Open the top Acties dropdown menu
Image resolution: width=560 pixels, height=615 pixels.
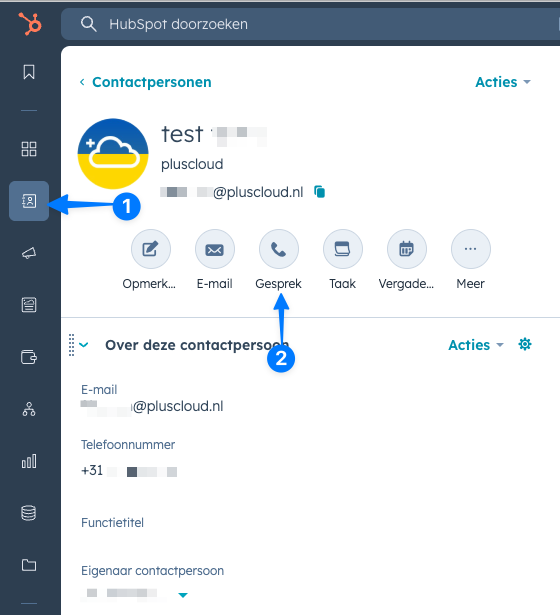503,82
